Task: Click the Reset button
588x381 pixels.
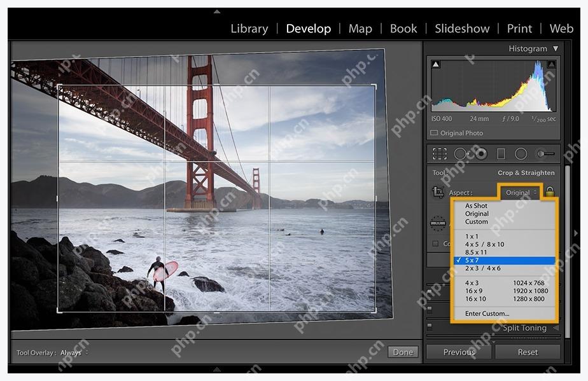Action: pyautogui.click(x=528, y=352)
